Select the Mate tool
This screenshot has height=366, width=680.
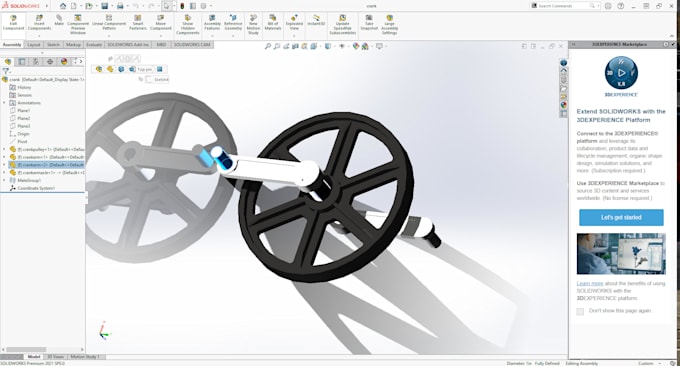(x=59, y=20)
